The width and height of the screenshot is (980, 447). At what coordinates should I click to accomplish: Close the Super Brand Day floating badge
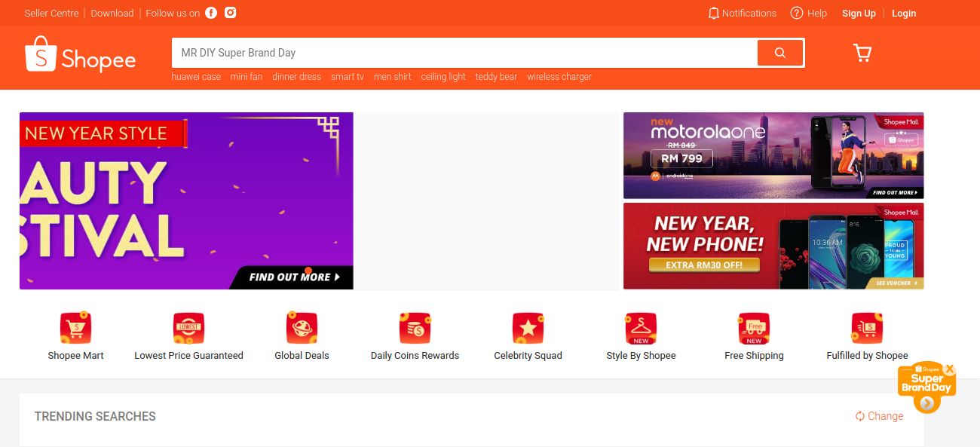[x=950, y=369]
